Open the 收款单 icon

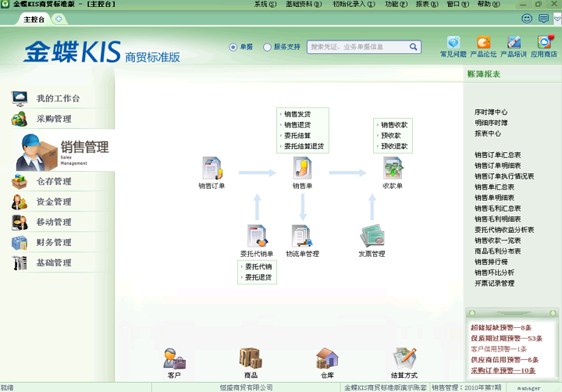393,168
